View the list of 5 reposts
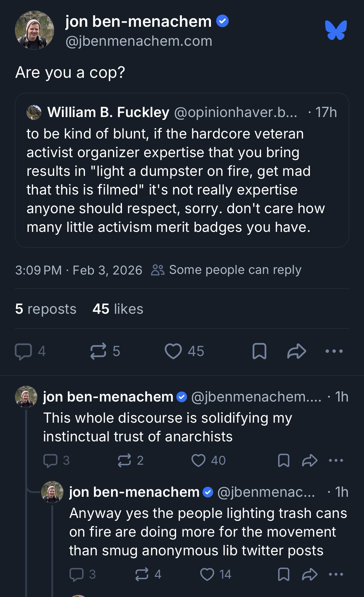The image size is (364, 597). (46, 309)
